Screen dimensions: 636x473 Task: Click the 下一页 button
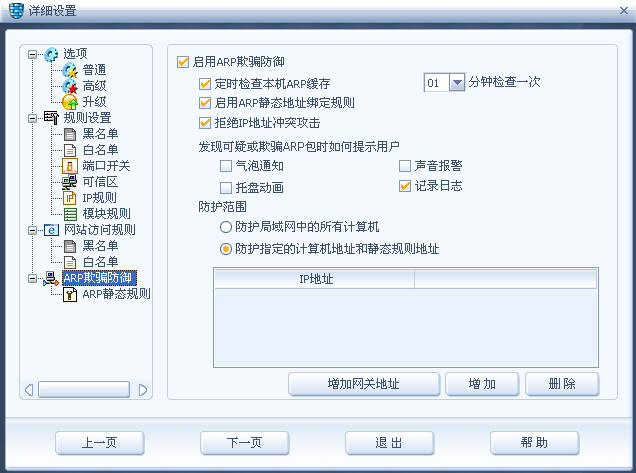click(x=244, y=443)
